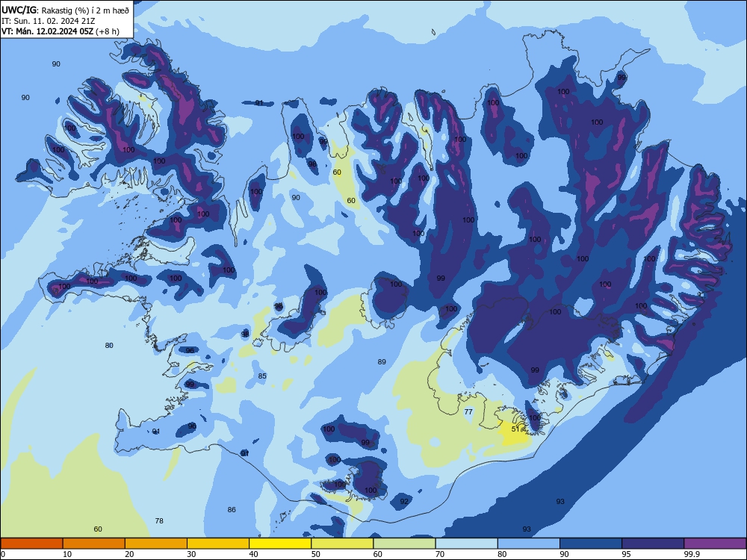Screen dimensions: 747x560
Task: Select the light green 60–70 legend swatch
Action: click(x=404, y=544)
